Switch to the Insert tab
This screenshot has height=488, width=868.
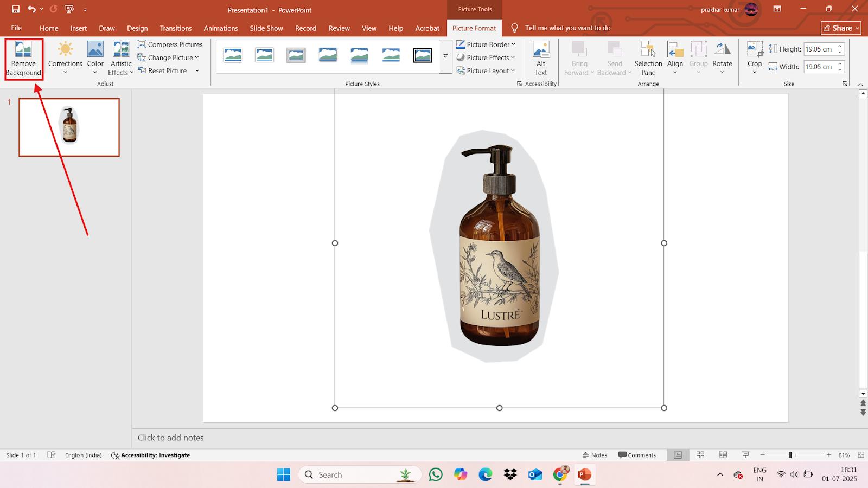[79, 28]
